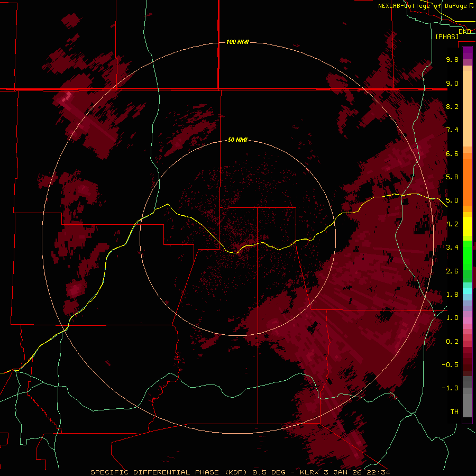Click the 5.8 legend value
476x476 pixels.
point(452,177)
